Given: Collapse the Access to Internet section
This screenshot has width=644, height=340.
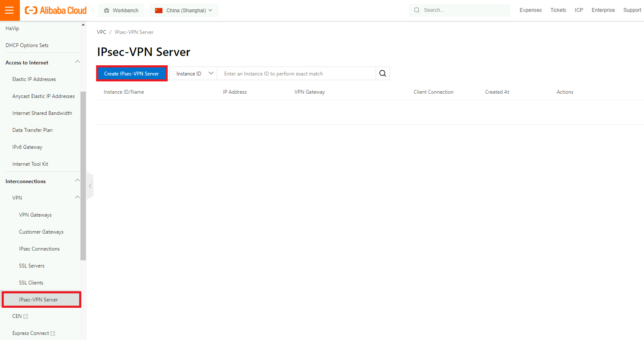Looking at the screenshot, I should [x=77, y=62].
